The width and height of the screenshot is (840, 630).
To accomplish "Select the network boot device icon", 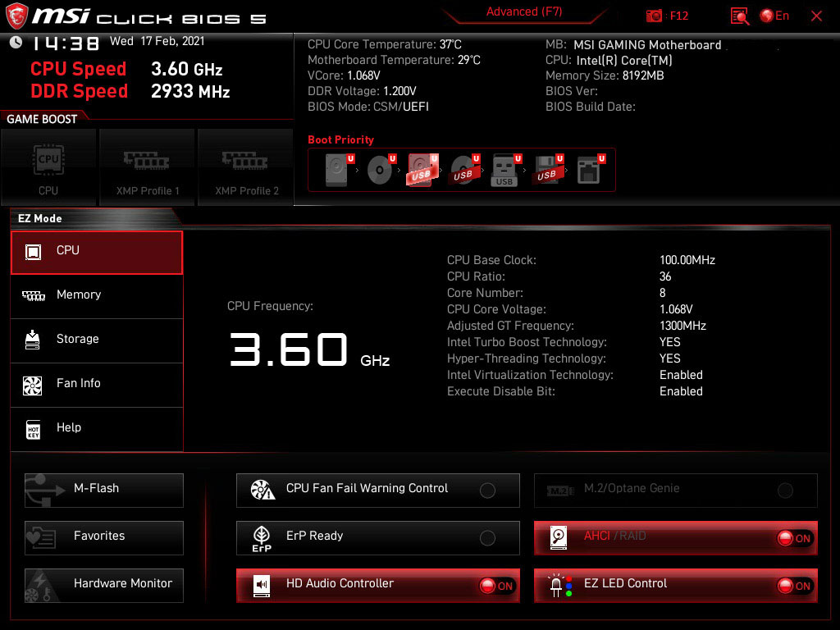I will click(x=591, y=170).
